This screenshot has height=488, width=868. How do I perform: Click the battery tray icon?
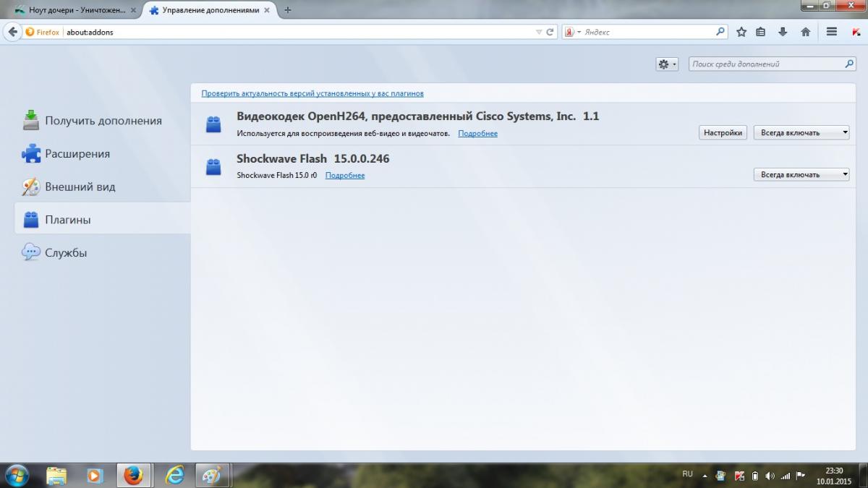point(755,476)
